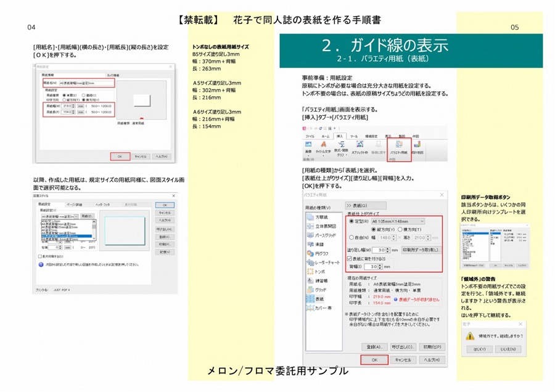555x392 pixels.
Task: Click the 初期化(P) button
Action: (432, 347)
